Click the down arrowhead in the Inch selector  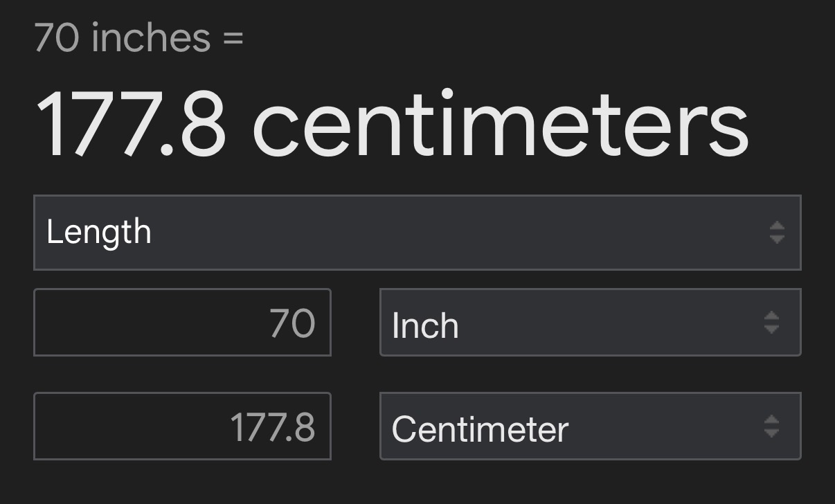771,330
